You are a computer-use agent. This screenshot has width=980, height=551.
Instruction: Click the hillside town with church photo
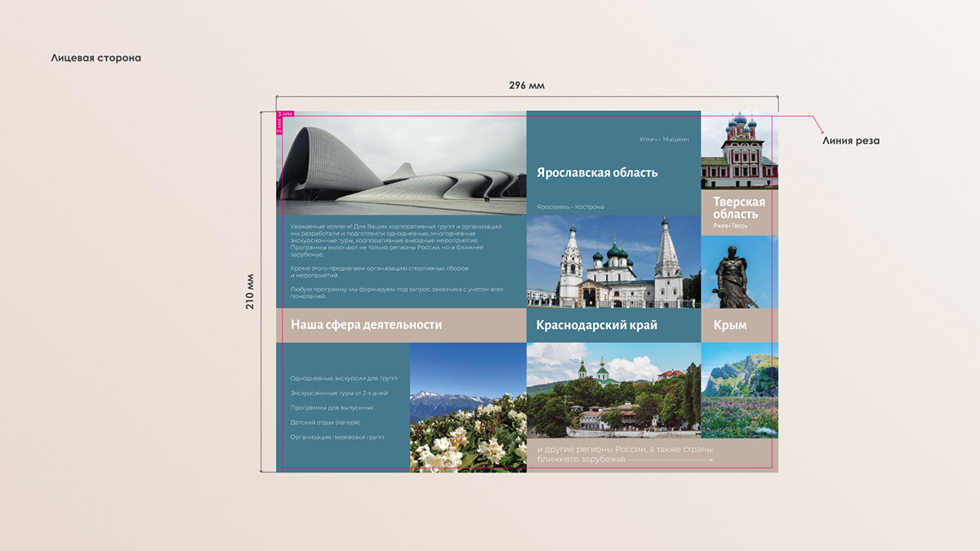tap(613, 390)
